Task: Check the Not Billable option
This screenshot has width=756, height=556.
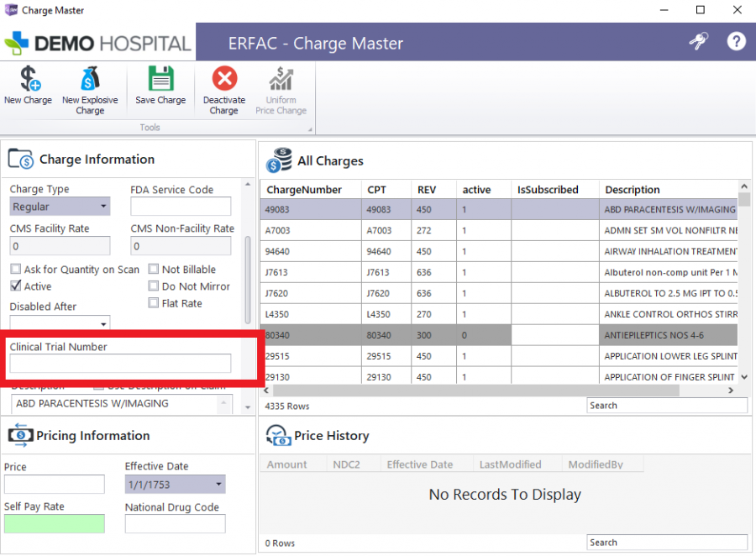Action: pyautogui.click(x=154, y=269)
